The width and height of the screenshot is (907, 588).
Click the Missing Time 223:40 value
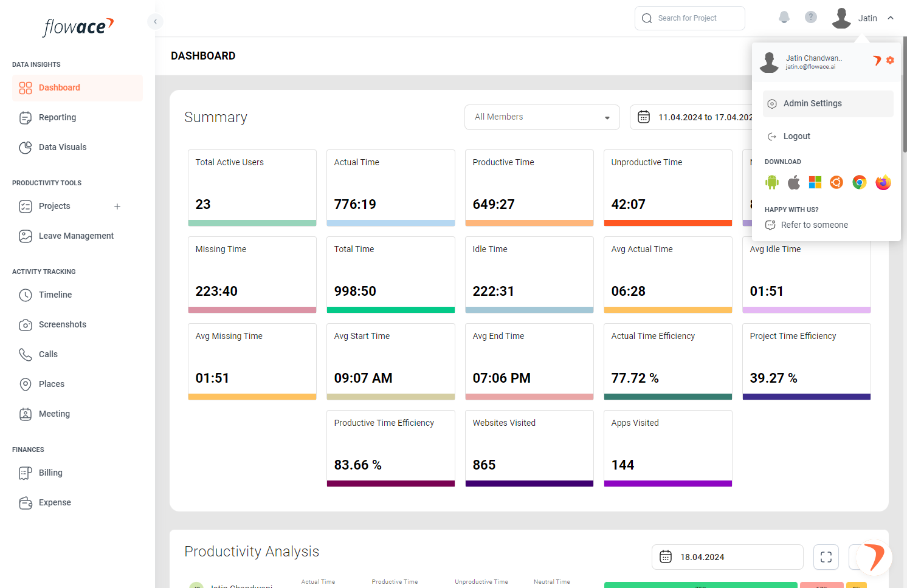click(x=216, y=292)
